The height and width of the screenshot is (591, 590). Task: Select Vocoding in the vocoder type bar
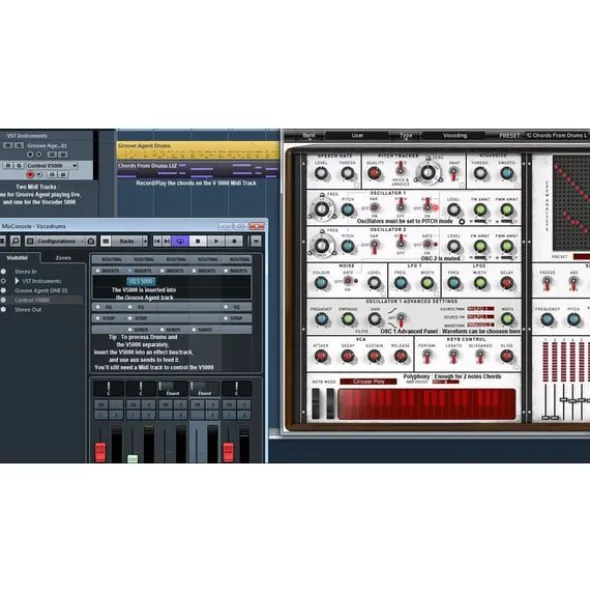click(455, 135)
